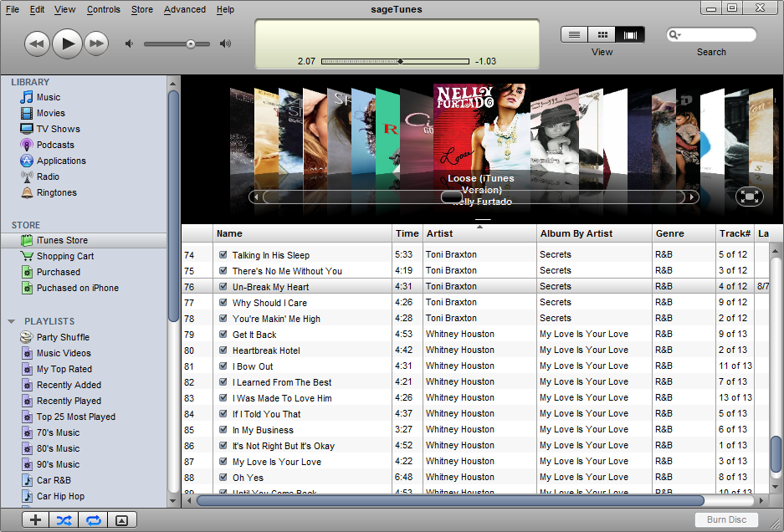
Task: Click the cover flow right arrow
Action: tap(692, 197)
